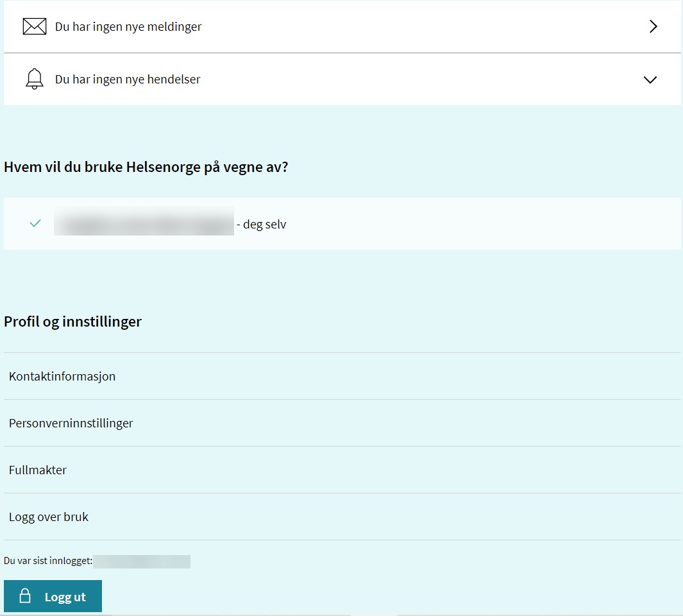Viewport: 683px width, 616px height.
Task: Select the '- deg selv' representation option
Action: pyautogui.click(x=262, y=225)
